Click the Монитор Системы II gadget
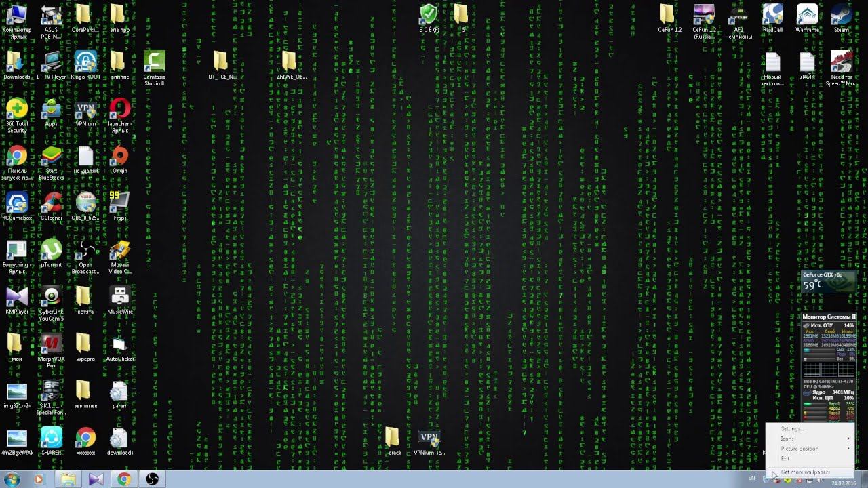The height and width of the screenshot is (488, 868). (x=829, y=367)
